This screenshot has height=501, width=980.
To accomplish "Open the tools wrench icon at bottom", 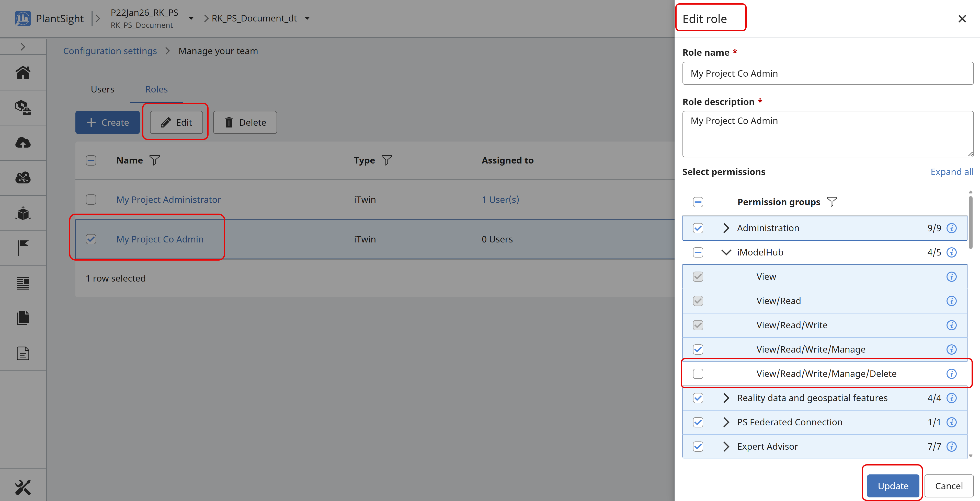I will click(x=23, y=487).
